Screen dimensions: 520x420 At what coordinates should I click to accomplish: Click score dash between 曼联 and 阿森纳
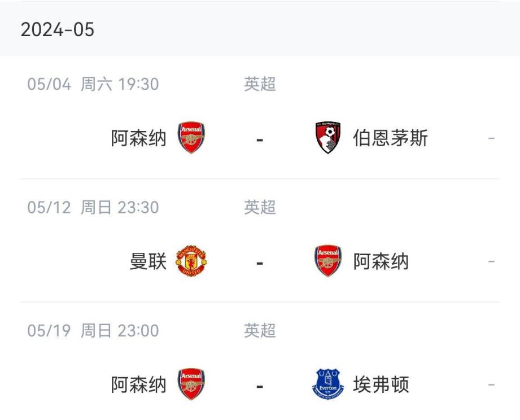[x=260, y=263]
